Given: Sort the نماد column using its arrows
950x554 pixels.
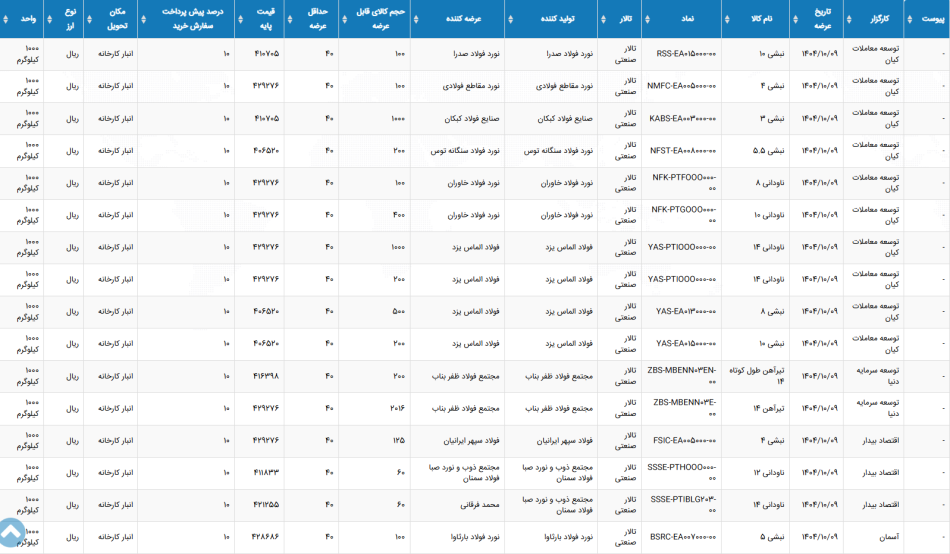Looking at the screenshot, I should 647,19.
